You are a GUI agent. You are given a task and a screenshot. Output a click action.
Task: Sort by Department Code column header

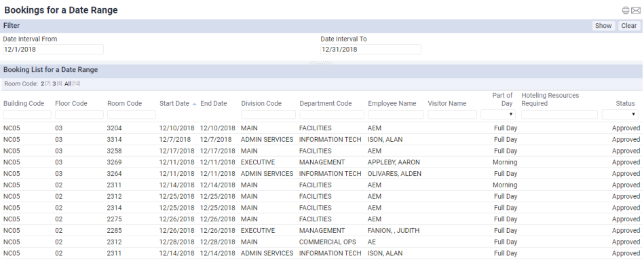click(x=326, y=103)
